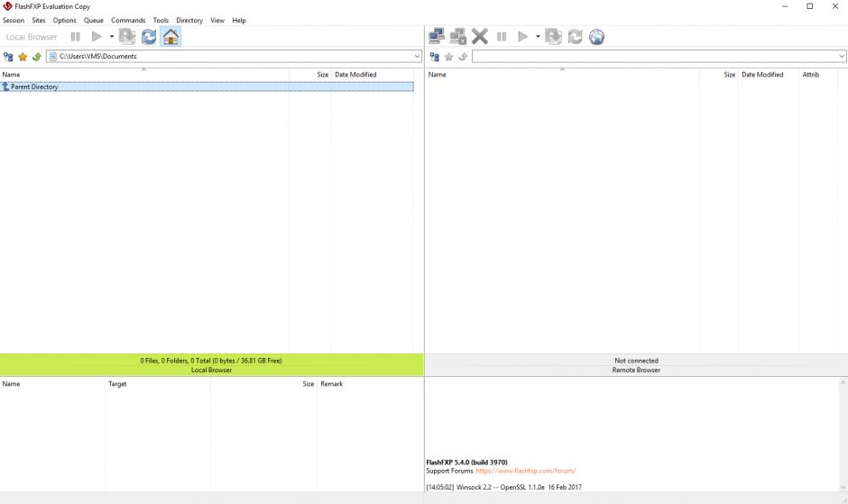The width and height of the screenshot is (848, 504).
Task: Click the remote Connect computers icon
Action: 437,37
